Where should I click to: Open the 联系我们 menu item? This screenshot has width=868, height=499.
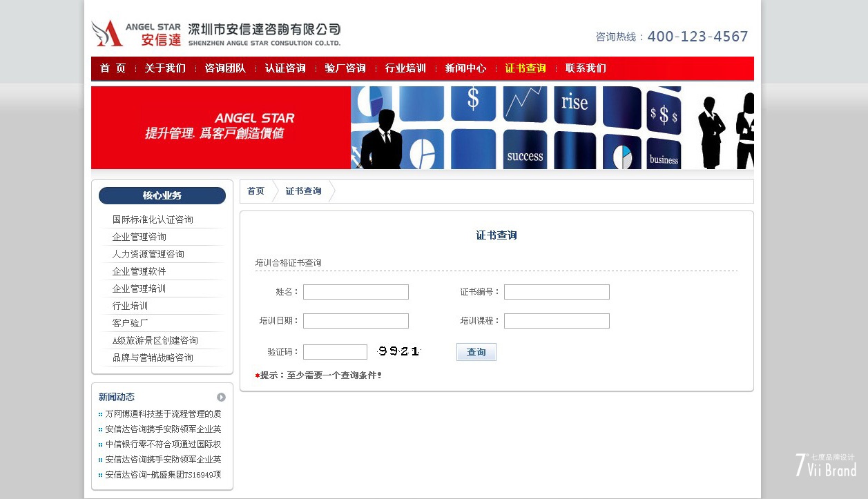pos(586,68)
